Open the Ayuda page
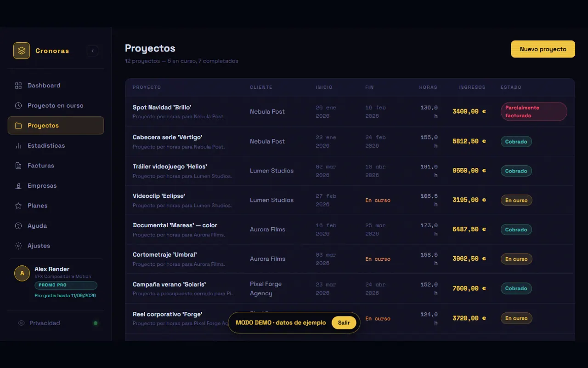 (x=56, y=226)
